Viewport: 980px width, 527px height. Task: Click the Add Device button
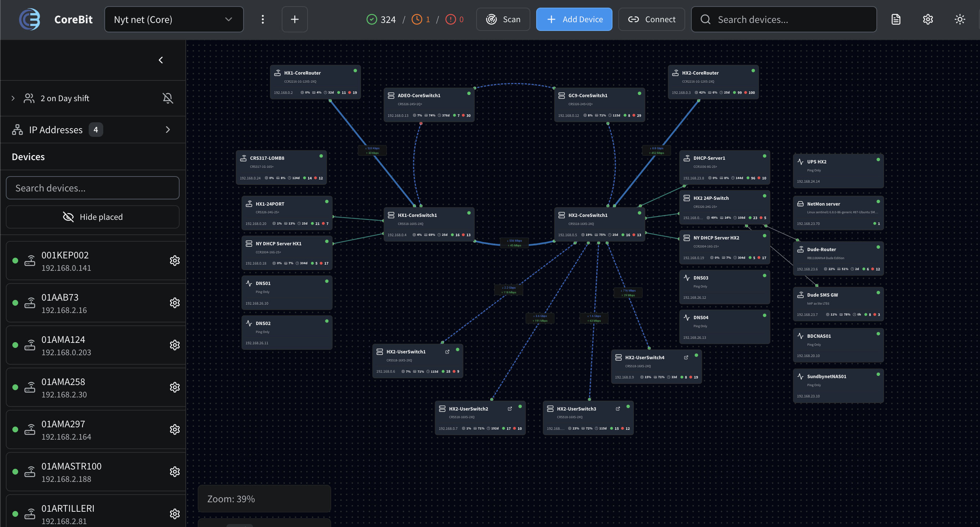[x=574, y=19]
